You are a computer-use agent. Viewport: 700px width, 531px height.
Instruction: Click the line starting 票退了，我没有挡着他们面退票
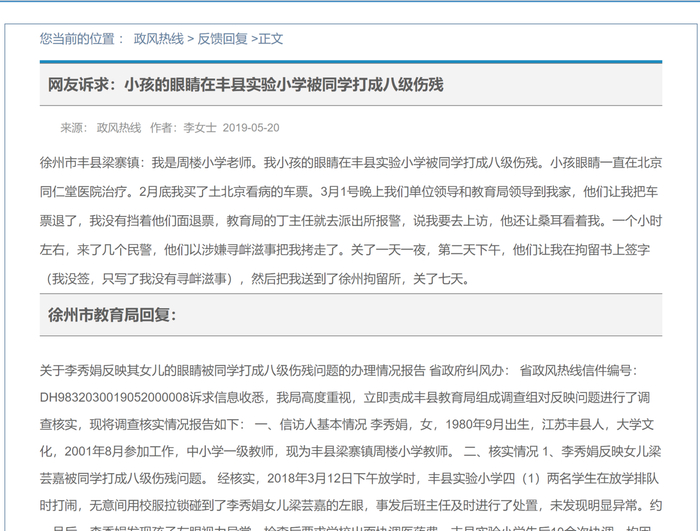coord(350,221)
